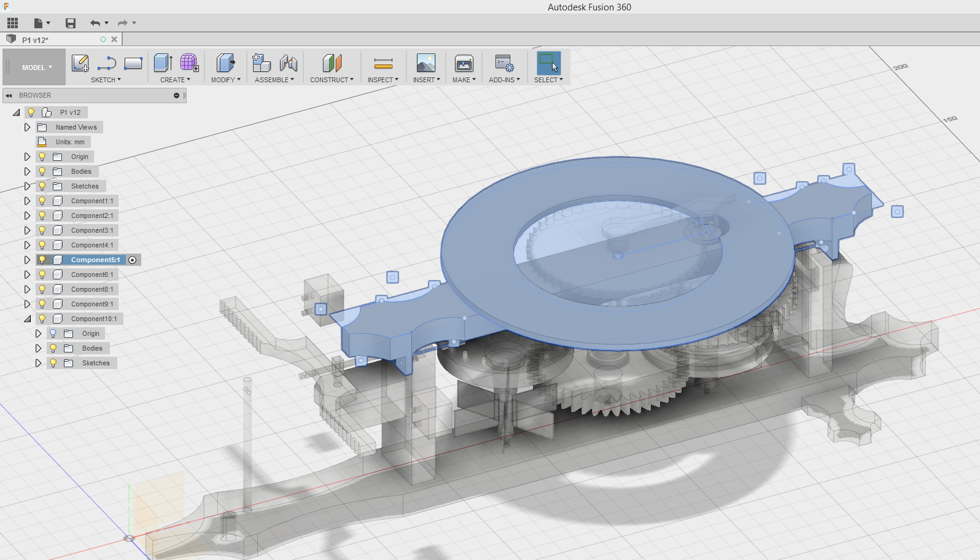The width and height of the screenshot is (980, 560).
Task: Open the MODIFY menu
Action: click(x=225, y=80)
